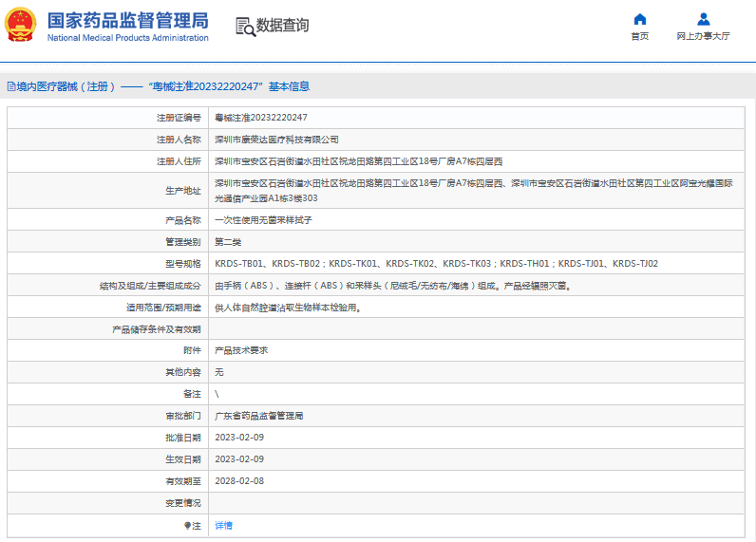
Task: Click the 审批部门 row label
Action: pyautogui.click(x=183, y=416)
